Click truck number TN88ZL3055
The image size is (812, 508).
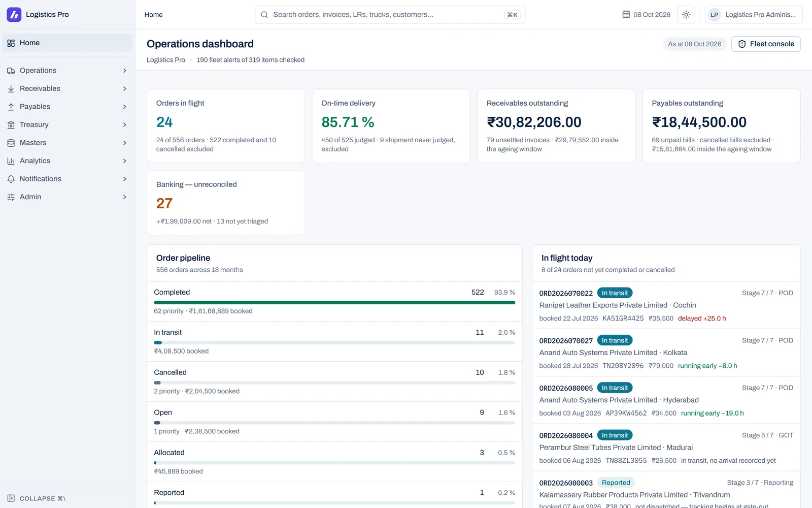[626, 461]
